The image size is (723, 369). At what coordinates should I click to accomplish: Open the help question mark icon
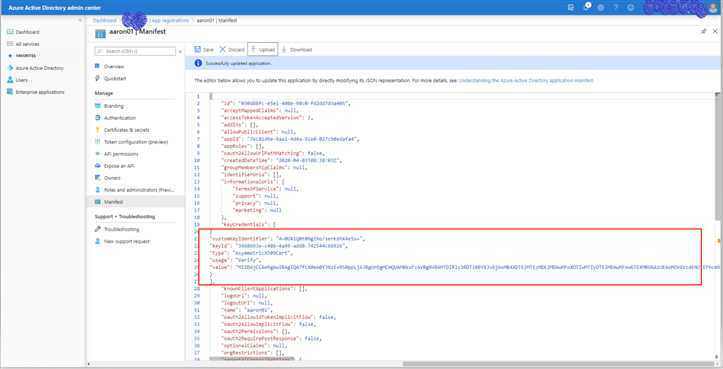[x=616, y=7]
